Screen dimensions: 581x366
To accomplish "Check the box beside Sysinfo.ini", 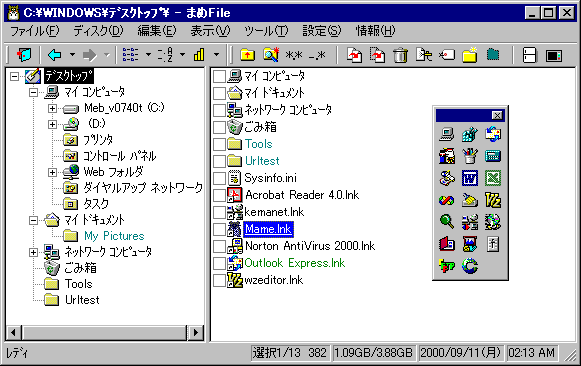I will (220, 178).
